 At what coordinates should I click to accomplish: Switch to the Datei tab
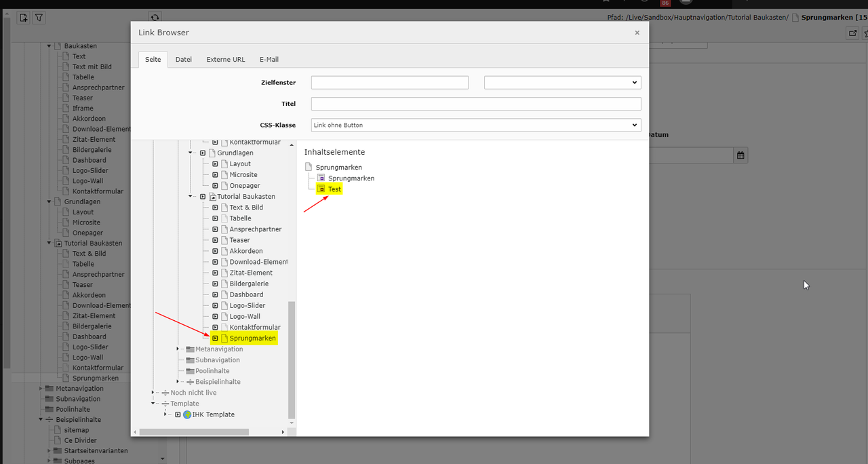(x=184, y=60)
